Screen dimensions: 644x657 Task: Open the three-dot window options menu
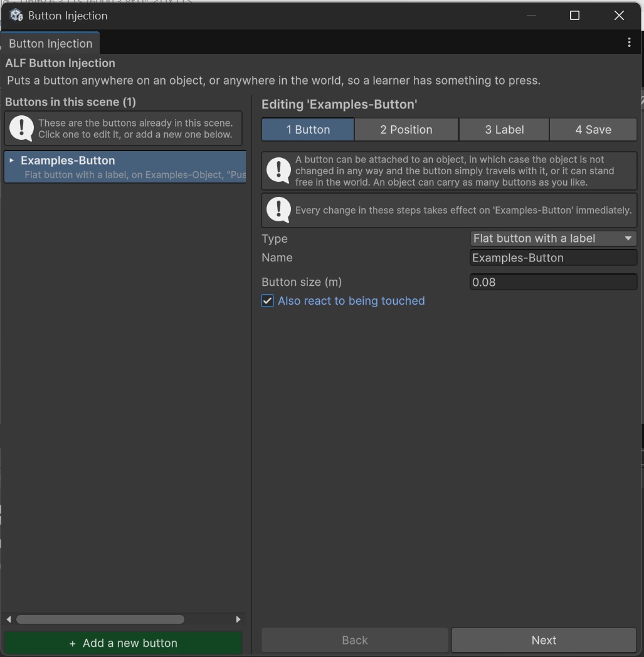[x=629, y=43]
